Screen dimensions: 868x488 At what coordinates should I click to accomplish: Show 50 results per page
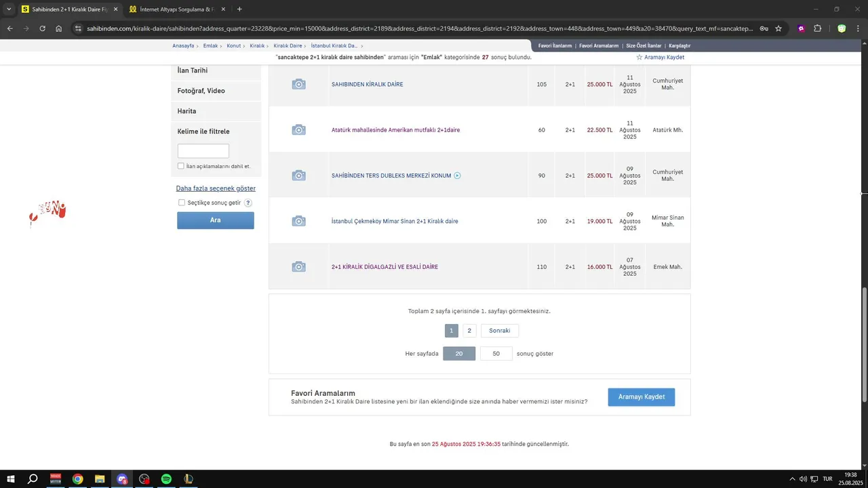click(x=496, y=354)
